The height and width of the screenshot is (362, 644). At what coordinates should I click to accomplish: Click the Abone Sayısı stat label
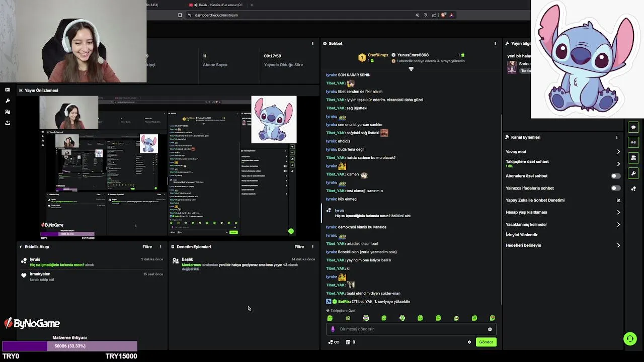[215, 65]
